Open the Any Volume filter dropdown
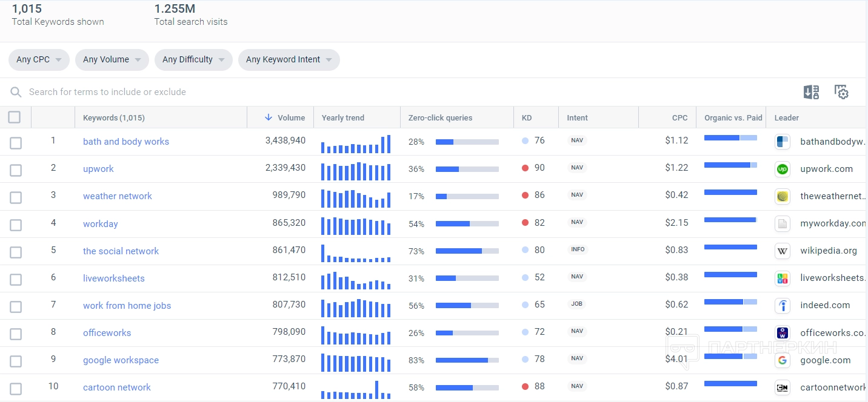This screenshot has height=402, width=868. 112,59
